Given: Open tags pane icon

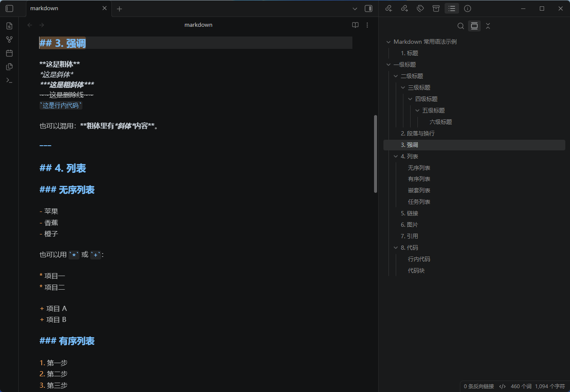Looking at the screenshot, I should [420, 8].
